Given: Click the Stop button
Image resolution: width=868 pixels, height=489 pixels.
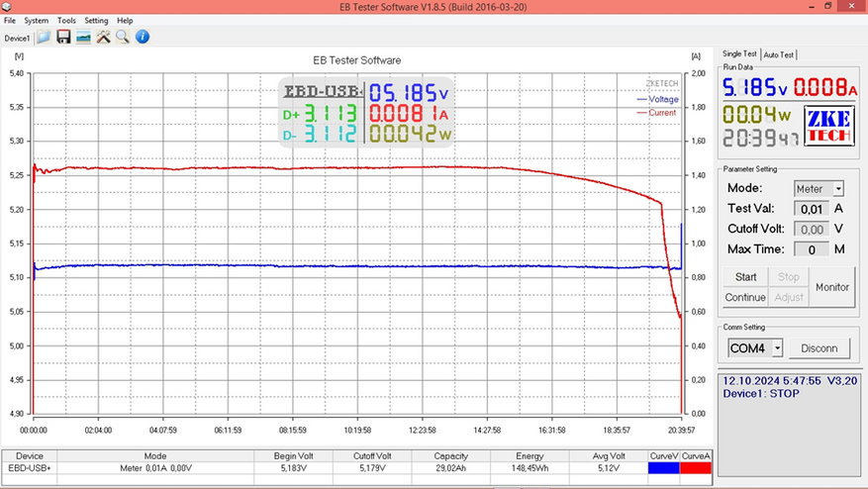Looking at the screenshot, I should [788, 277].
